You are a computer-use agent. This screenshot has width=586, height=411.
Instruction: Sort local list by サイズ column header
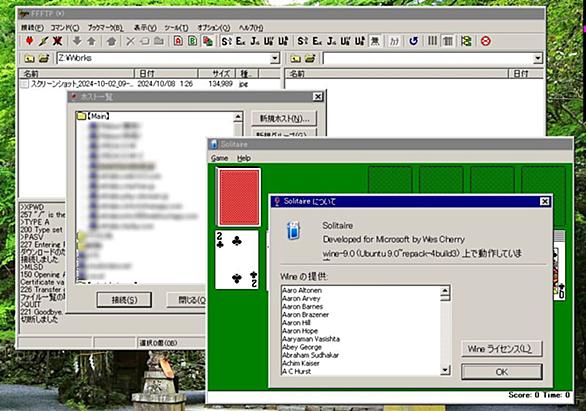tap(216, 74)
